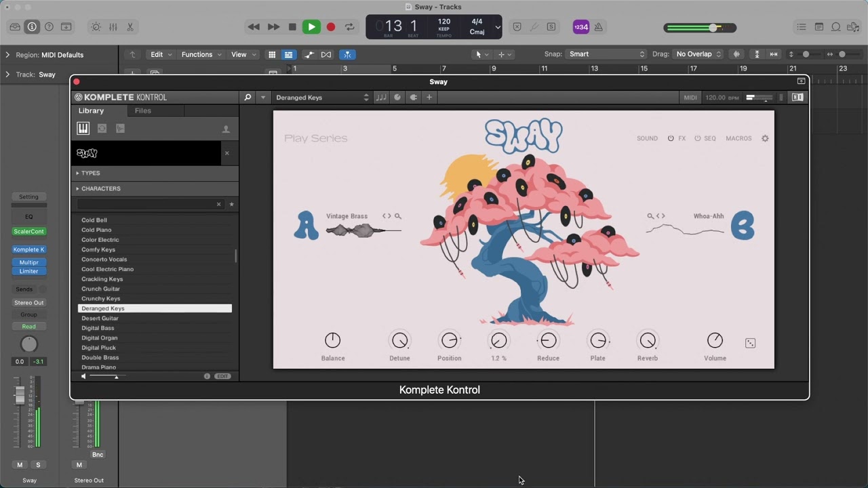Open the search for sound A
Screen dimensions: 868x488
pos(398,216)
